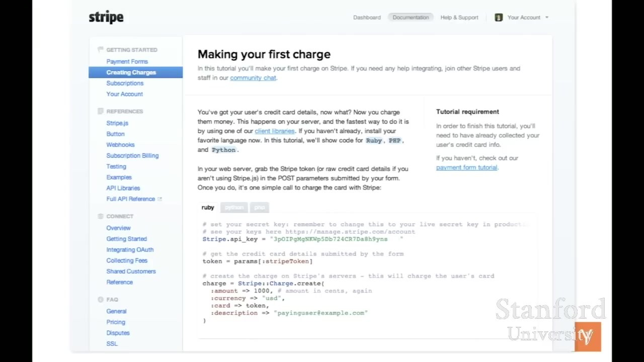This screenshot has width=644, height=362.
Task: Click the Stripe logo
Action: tap(106, 17)
